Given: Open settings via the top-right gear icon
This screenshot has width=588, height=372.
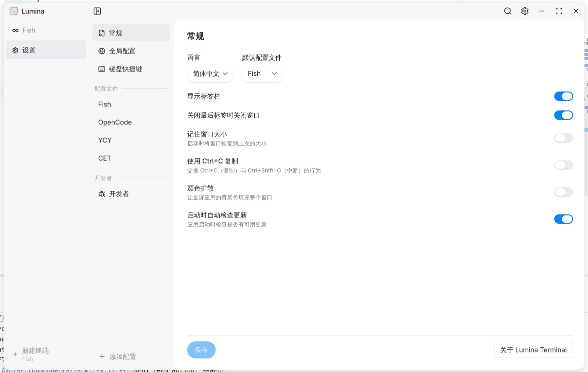Looking at the screenshot, I should point(525,11).
